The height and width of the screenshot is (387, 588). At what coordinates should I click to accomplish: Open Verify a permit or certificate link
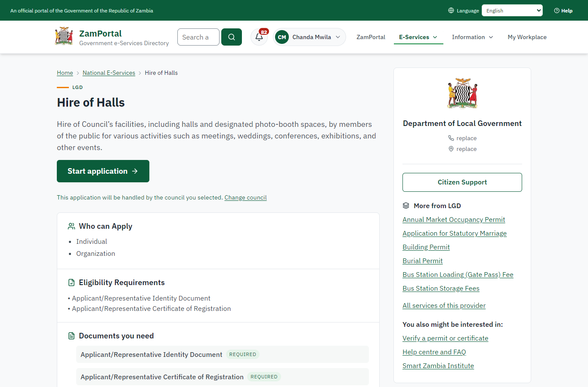(x=446, y=338)
